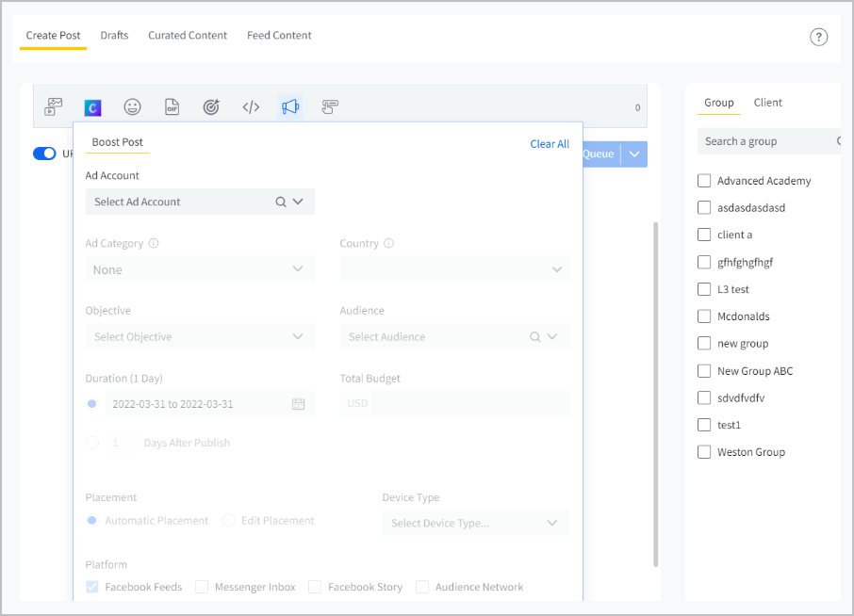Select the Days After Publish radio

click(x=92, y=443)
